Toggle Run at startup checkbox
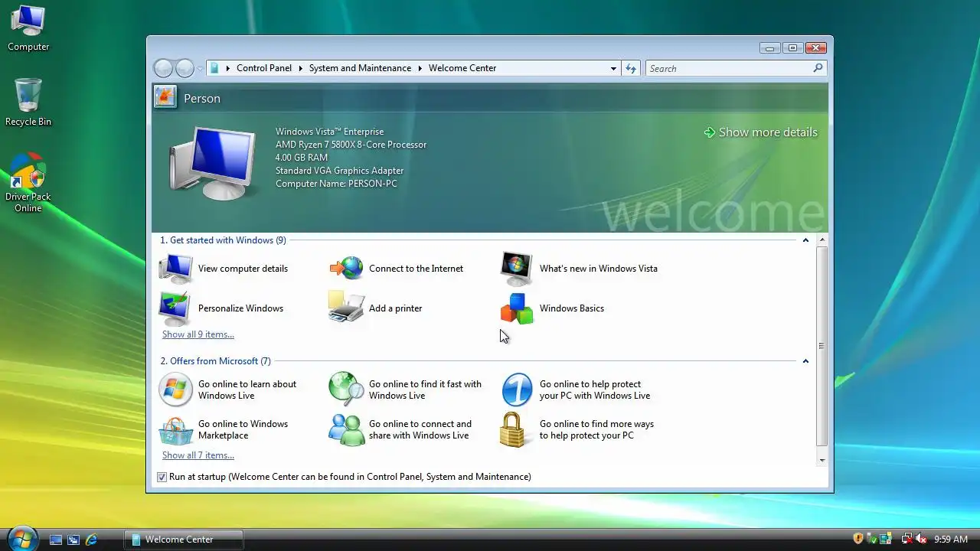 (162, 477)
